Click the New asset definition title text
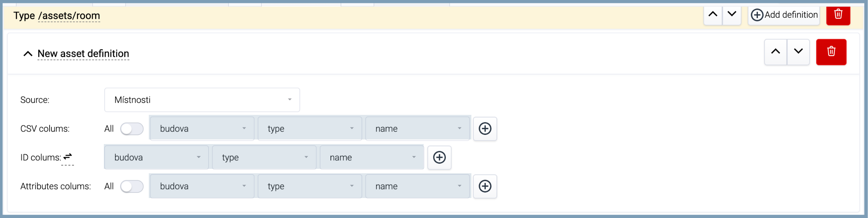 83,54
